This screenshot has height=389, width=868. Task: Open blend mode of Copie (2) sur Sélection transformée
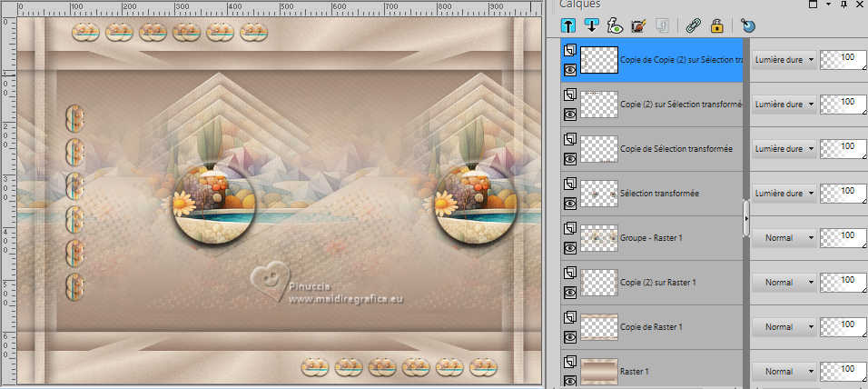coord(784,105)
